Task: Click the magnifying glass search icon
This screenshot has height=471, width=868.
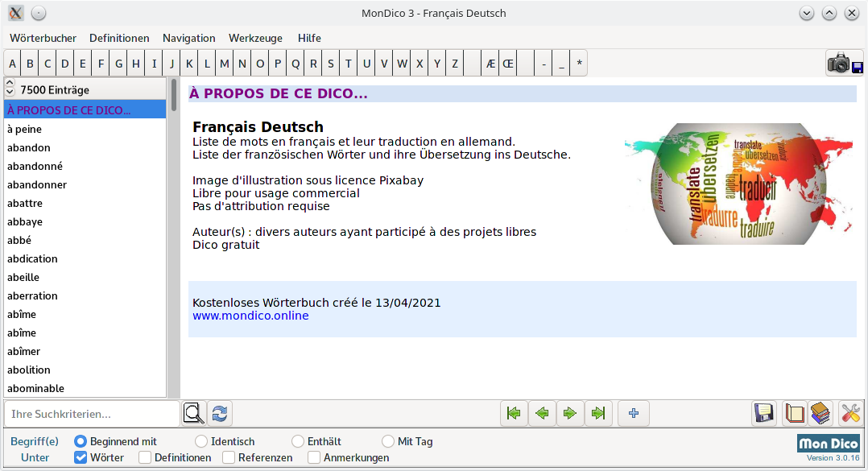Action: coord(194,414)
